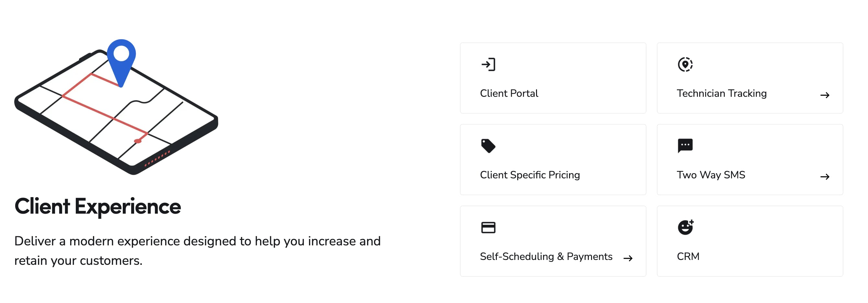Click the Client Experience heading

click(x=98, y=207)
